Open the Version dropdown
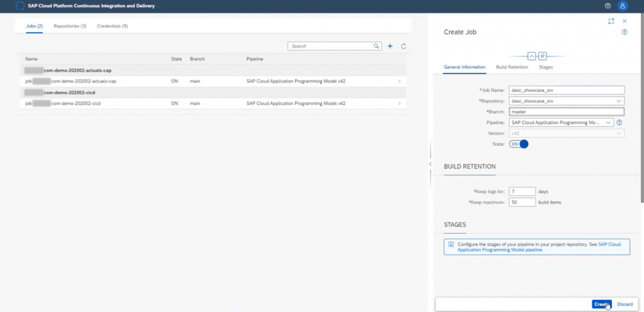Image resolution: width=644 pixels, height=312 pixels. point(619,133)
